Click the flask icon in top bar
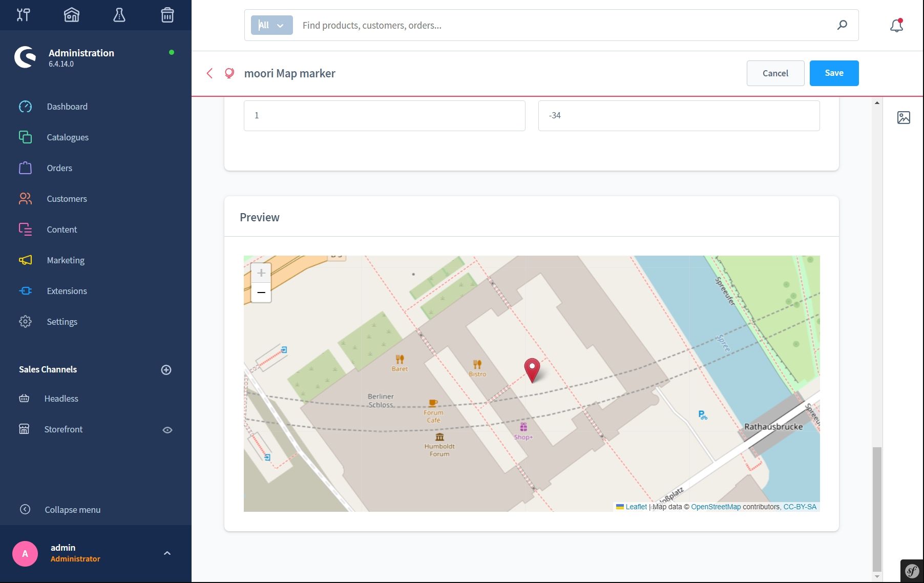Screen dimensions: 924x583 pyautogui.click(x=119, y=15)
